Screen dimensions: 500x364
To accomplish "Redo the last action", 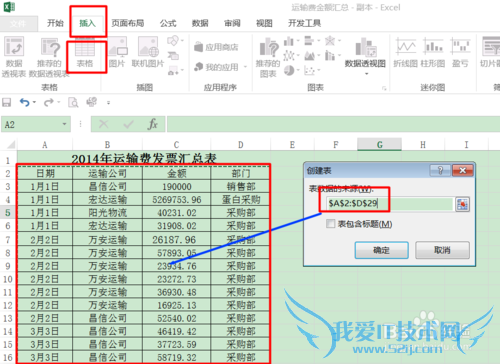I will pyautogui.click(x=49, y=102).
